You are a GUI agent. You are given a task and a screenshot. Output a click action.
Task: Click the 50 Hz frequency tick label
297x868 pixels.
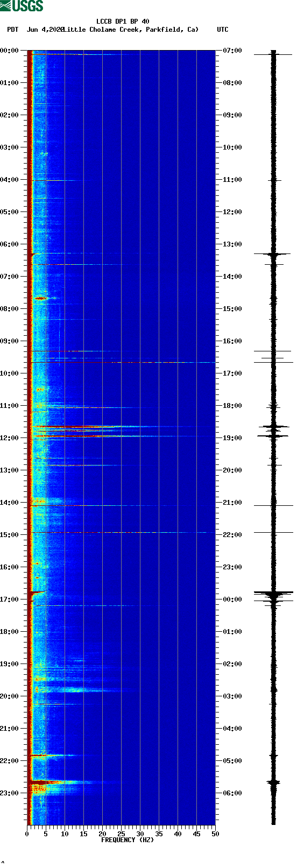[215, 834]
